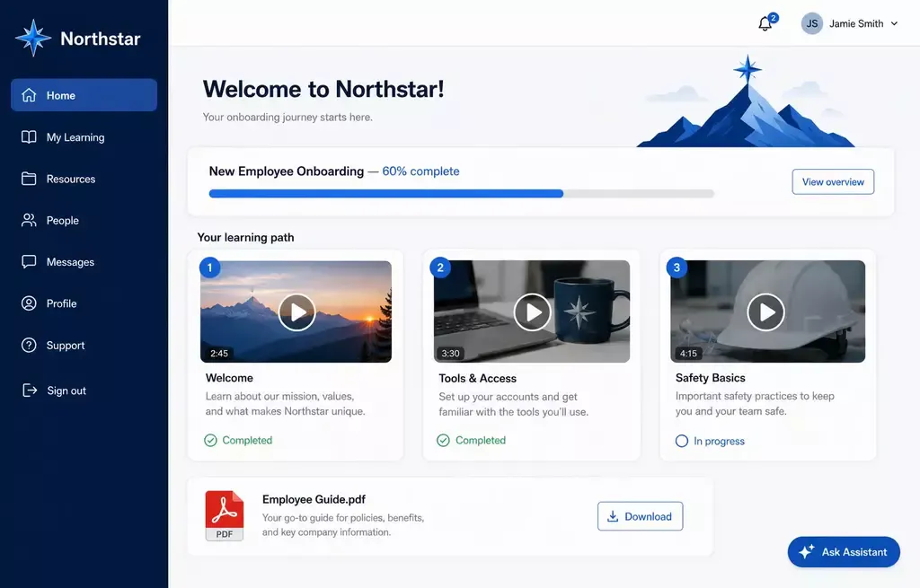Go to Home in sidebar
The height and width of the screenshot is (588, 920).
pyautogui.click(x=84, y=95)
